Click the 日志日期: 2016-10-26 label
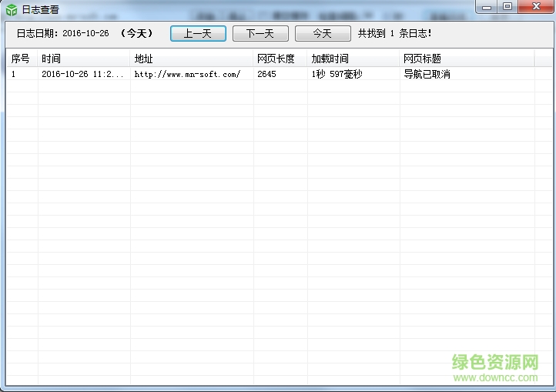 63,33
